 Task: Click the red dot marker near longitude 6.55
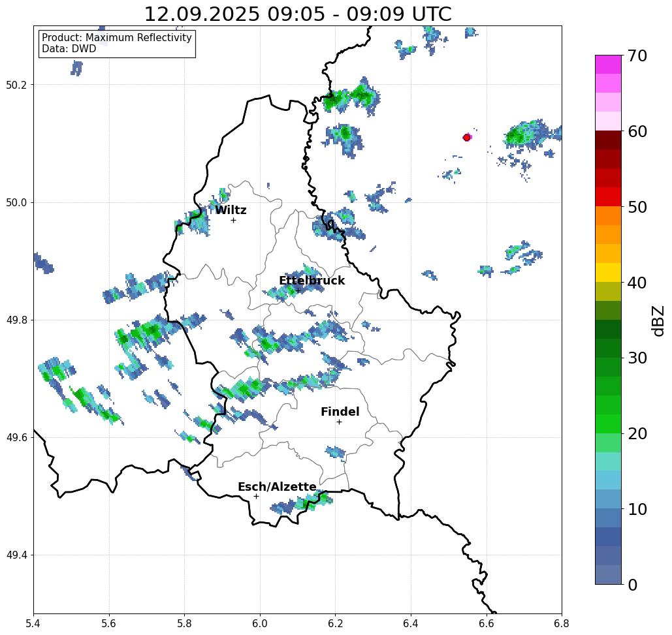point(467,138)
